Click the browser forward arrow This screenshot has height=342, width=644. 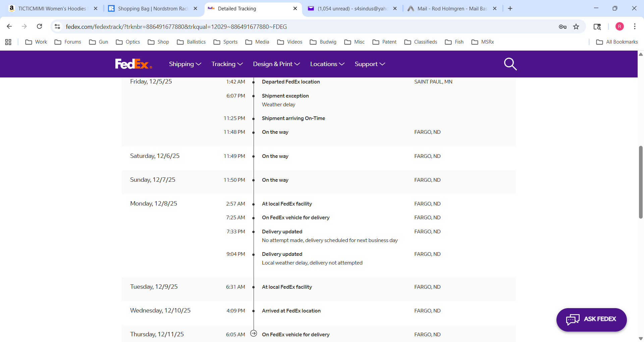coord(24,26)
